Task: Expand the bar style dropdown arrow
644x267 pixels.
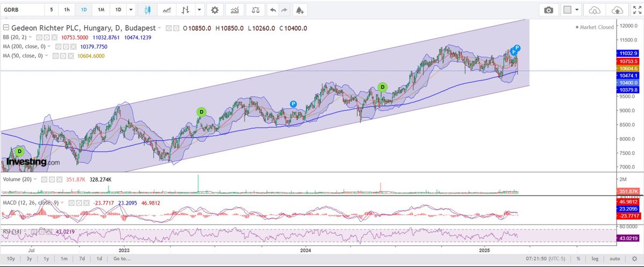Action: (x=200, y=10)
